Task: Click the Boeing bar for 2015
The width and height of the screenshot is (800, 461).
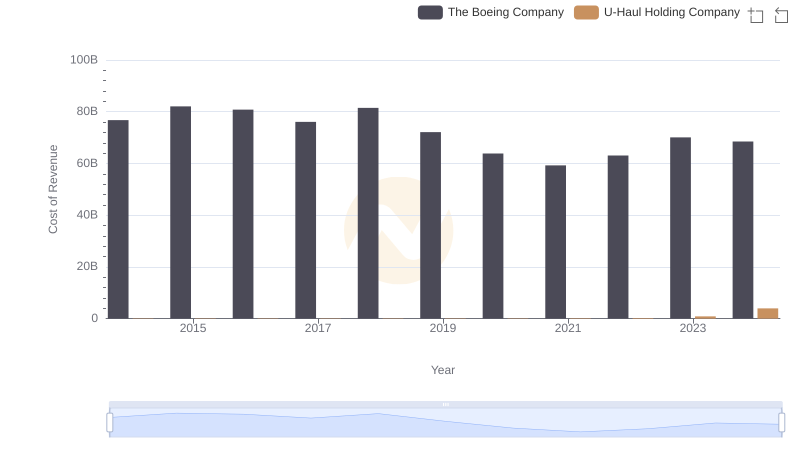Action: pos(181,213)
